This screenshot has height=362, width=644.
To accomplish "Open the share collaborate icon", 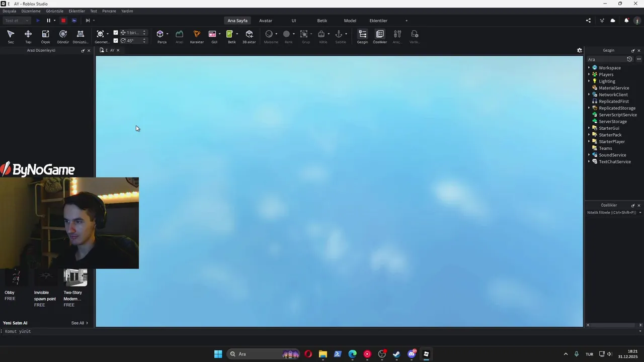I will 589,21.
